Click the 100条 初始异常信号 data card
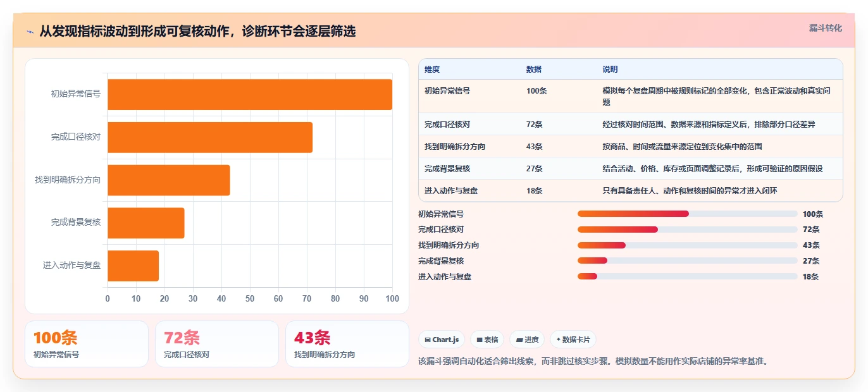Screen dimensions: 868x392 (x=87, y=344)
